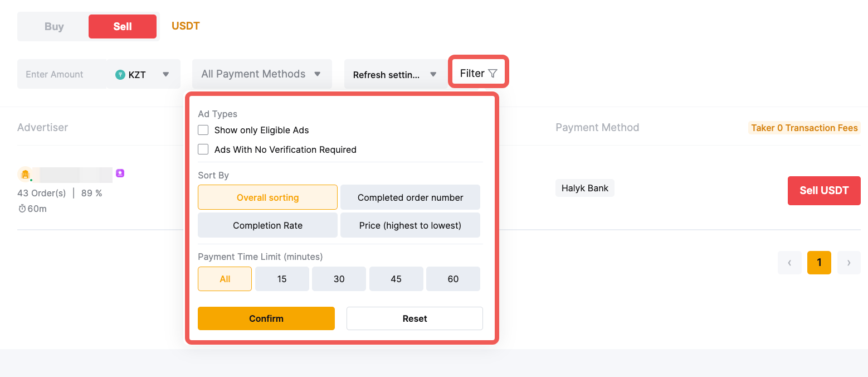
Task: Click the purple verified badge icon
Action: coord(120,173)
